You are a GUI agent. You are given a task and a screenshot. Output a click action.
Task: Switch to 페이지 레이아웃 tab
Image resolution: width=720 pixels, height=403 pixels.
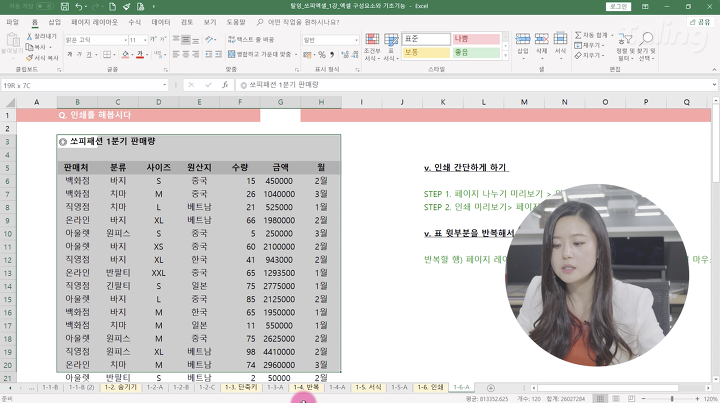(95, 22)
